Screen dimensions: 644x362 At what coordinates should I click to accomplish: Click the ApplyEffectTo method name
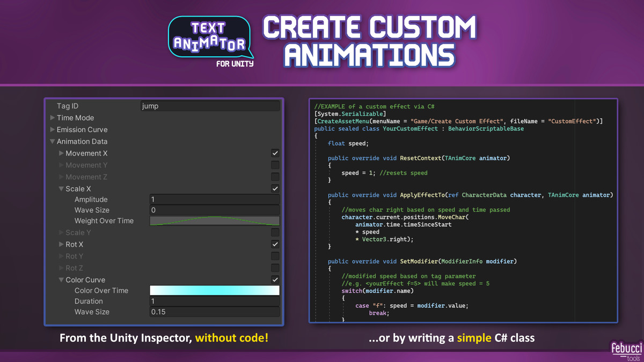click(x=422, y=195)
